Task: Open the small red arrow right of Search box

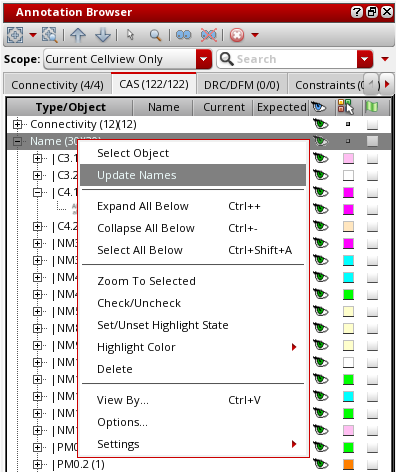Action: coord(385,59)
